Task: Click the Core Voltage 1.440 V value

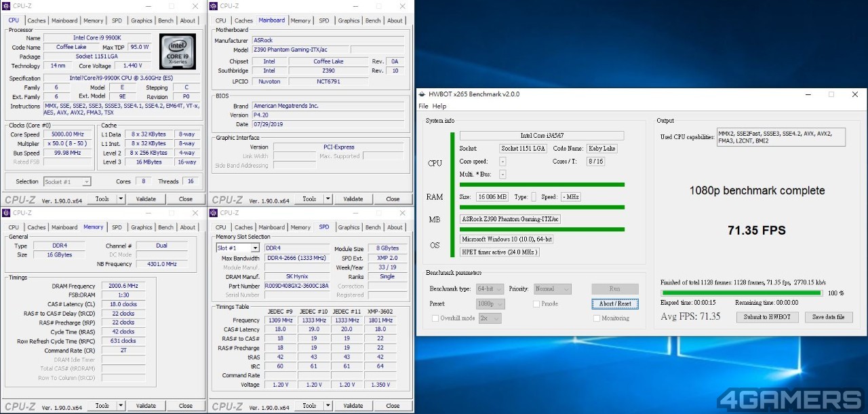Action: (x=133, y=66)
